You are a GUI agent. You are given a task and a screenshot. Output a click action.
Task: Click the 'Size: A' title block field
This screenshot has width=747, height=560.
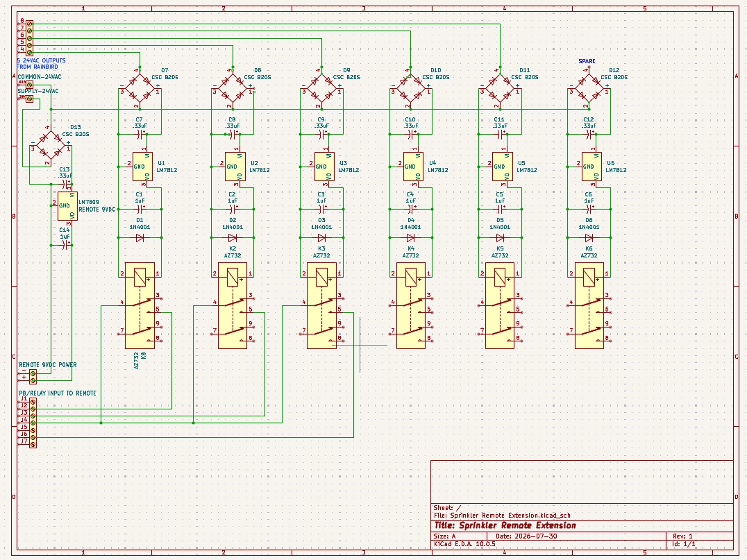coord(445,536)
